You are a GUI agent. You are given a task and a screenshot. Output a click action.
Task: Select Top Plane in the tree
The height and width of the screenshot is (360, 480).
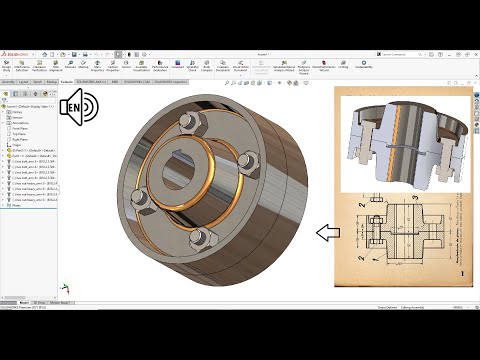(x=19, y=134)
